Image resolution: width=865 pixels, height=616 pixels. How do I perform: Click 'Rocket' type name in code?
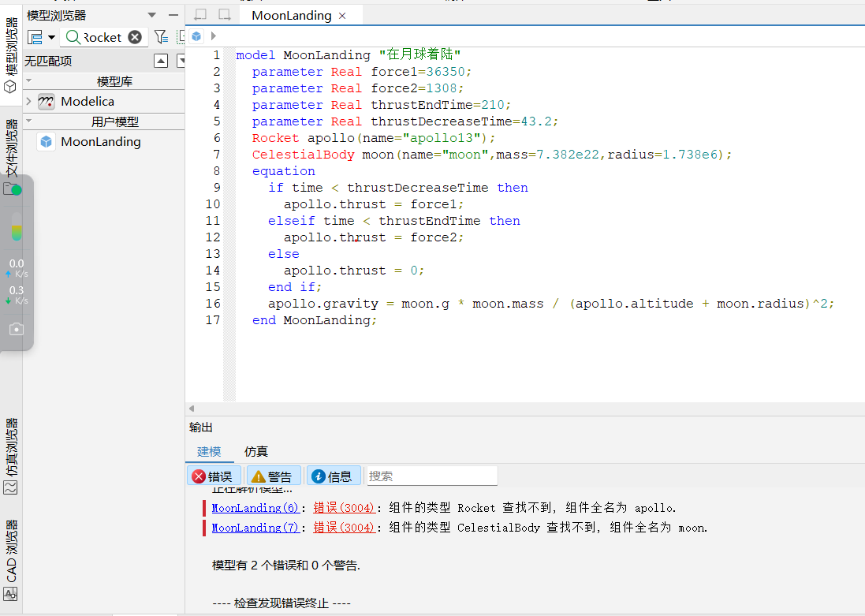[275, 138]
